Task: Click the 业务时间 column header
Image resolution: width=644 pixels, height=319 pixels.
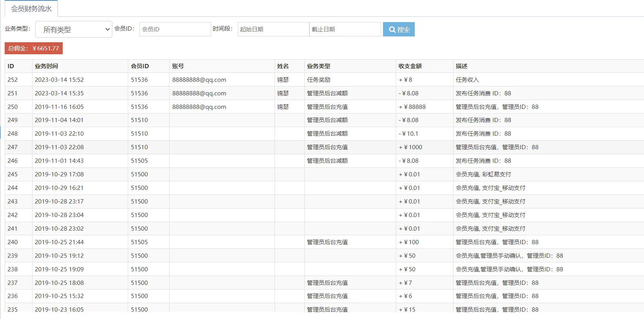Action: click(46, 66)
